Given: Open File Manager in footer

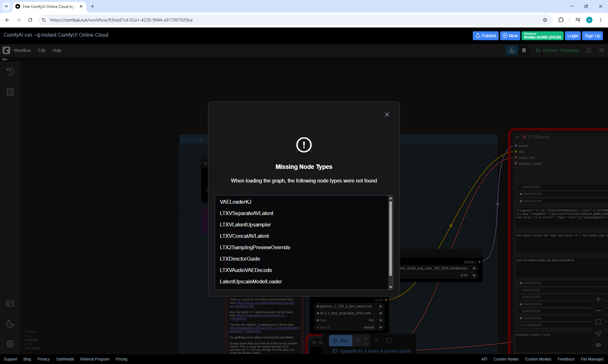Looking at the screenshot, I should [x=592, y=359].
